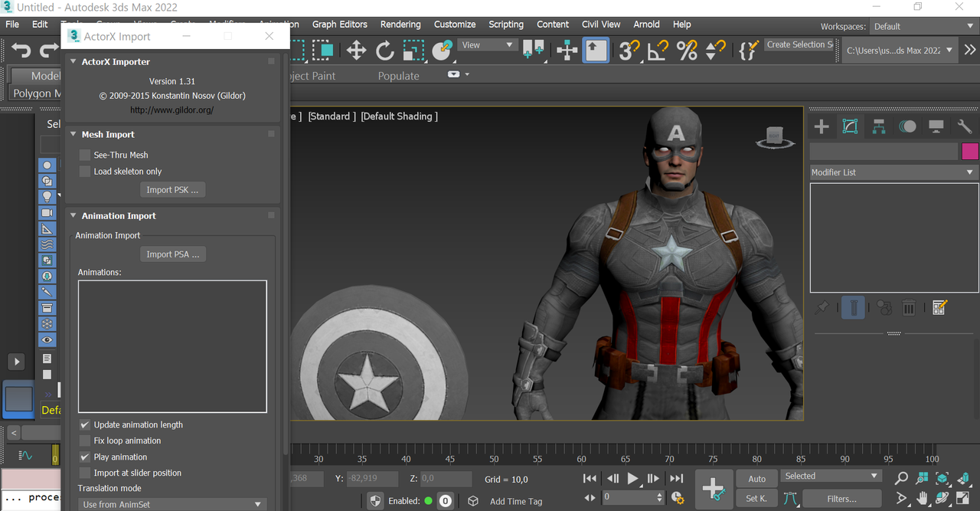This screenshot has height=511, width=980.
Task: Open Key Filters button
Action: coord(841,499)
